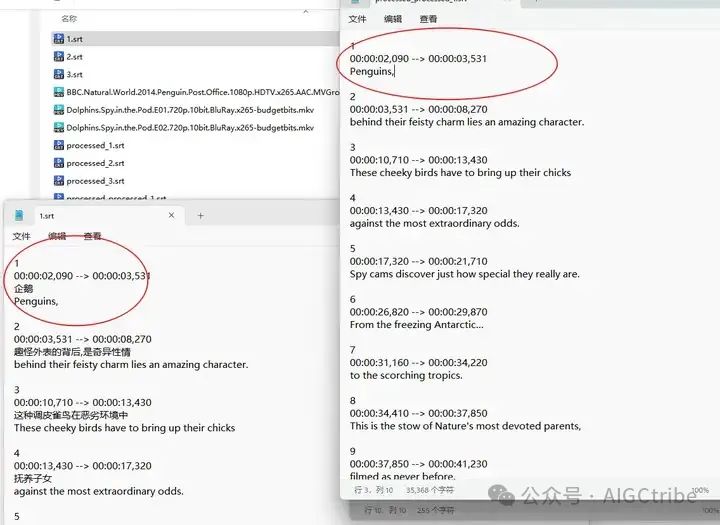Collapse sort chevron above file list
The width and height of the screenshot is (720, 525).
306,11
